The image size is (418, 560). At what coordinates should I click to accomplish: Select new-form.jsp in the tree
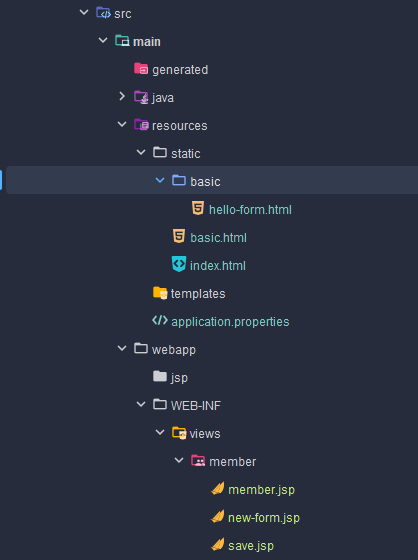click(x=264, y=518)
